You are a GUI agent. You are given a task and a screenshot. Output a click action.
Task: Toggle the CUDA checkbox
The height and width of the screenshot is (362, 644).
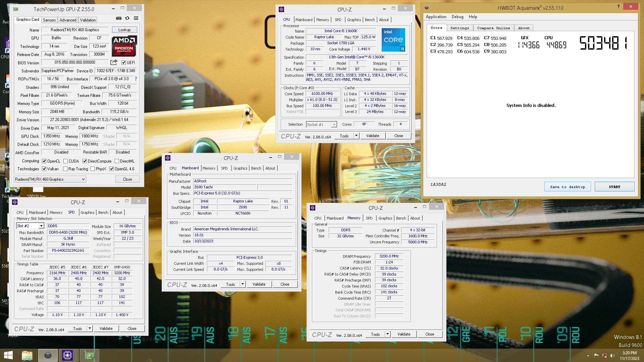66,161
